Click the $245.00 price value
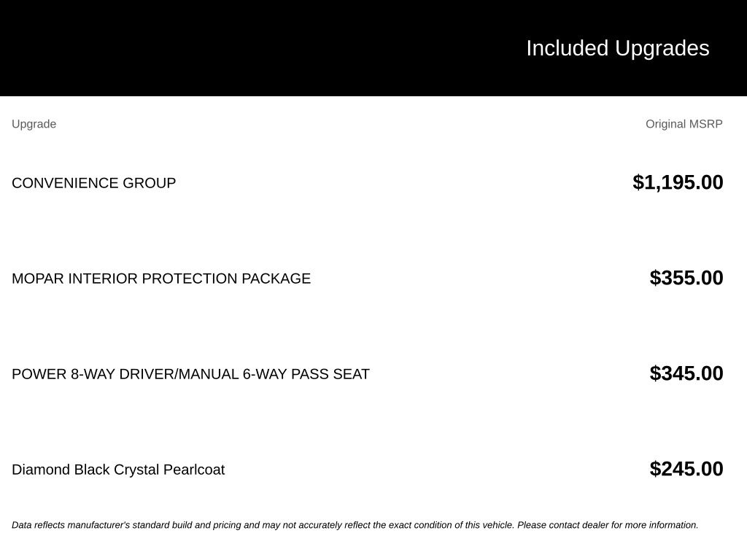The height and width of the screenshot is (560, 747). 686,469
